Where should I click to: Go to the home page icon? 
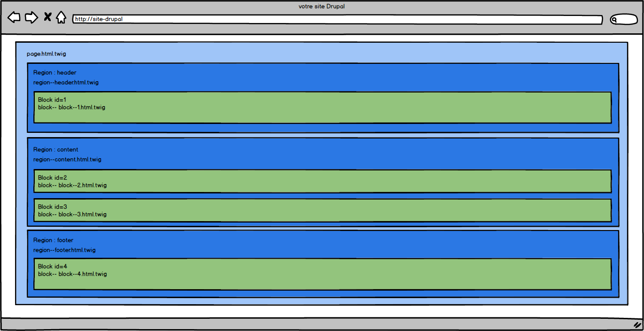click(x=61, y=18)
